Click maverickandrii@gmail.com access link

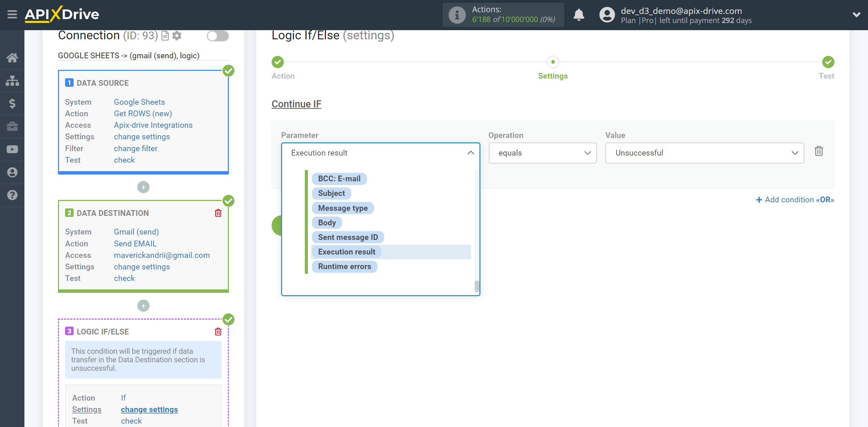162,255
